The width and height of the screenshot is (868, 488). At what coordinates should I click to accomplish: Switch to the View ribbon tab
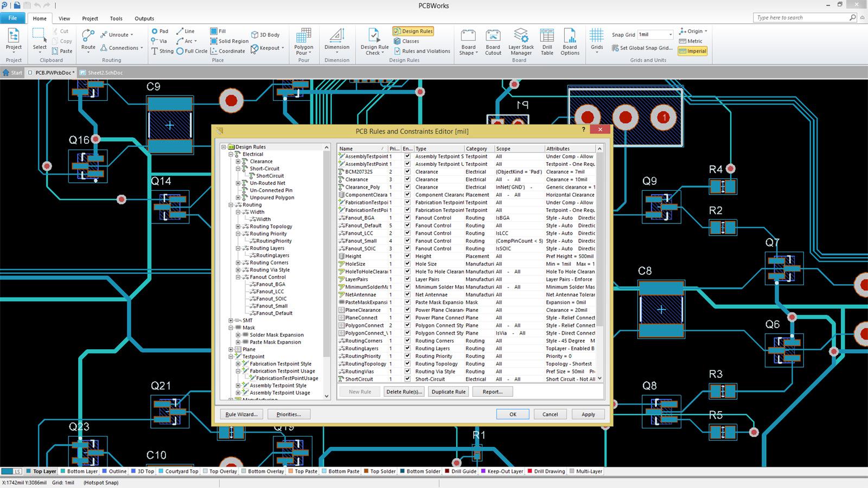click(x=64, y=18)
